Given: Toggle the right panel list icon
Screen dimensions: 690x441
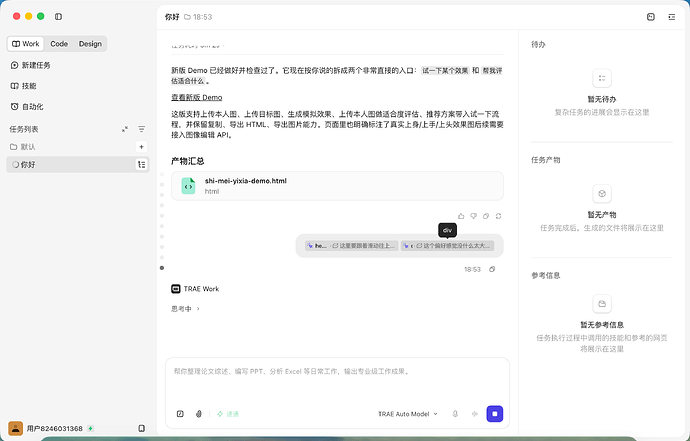Looking at the screenshot, I should (x=672, y=17).
